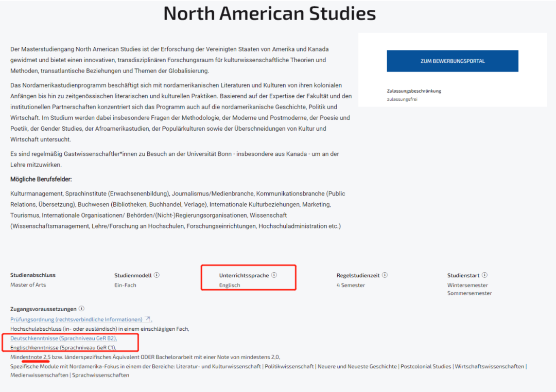Open the Prüfungsordnung (rechtsverbindliche Informationen) link
The width and height of the screenshot is (556, 392).
[x=76, y=319]
